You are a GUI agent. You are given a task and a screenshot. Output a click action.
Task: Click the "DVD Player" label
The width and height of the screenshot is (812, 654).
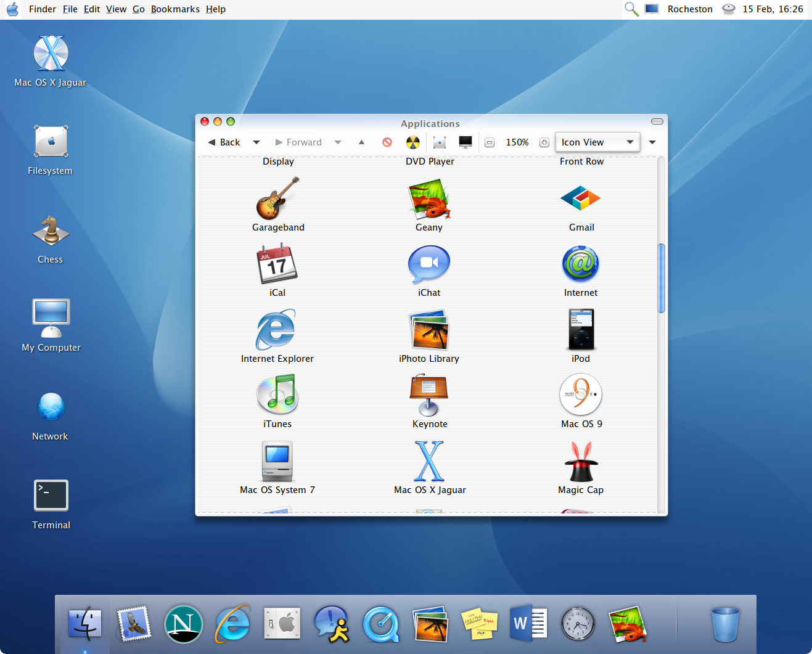click(x=430, y=161)
